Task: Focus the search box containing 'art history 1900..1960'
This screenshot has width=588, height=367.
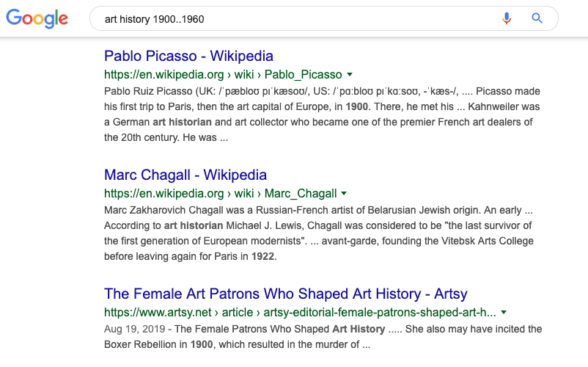Action: (x=323, y=18)
